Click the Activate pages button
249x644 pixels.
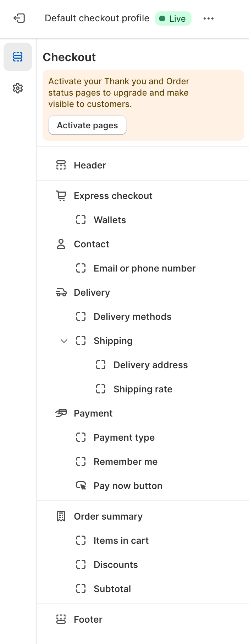click(x=87, y=125)
